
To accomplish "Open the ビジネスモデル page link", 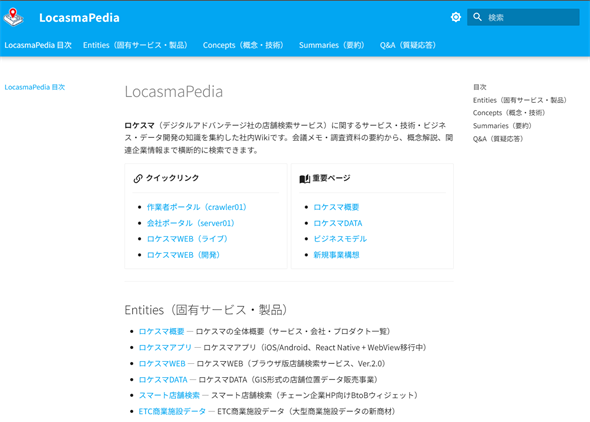I will [x=340, y=239].
